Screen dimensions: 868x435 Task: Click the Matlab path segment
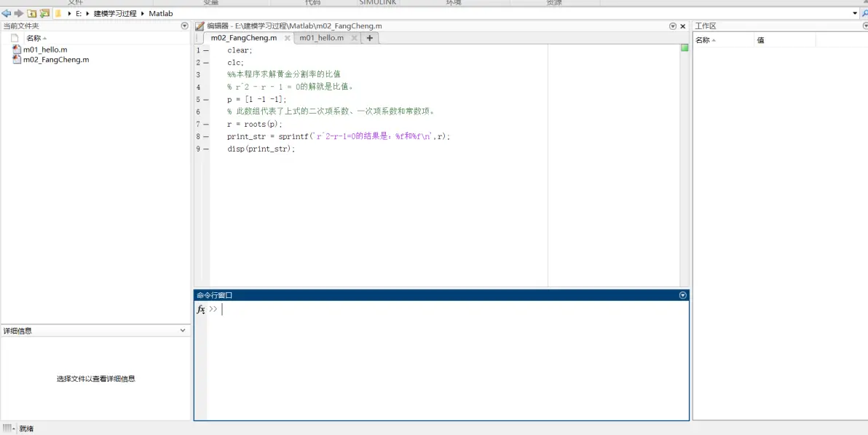tap(161, 13)
